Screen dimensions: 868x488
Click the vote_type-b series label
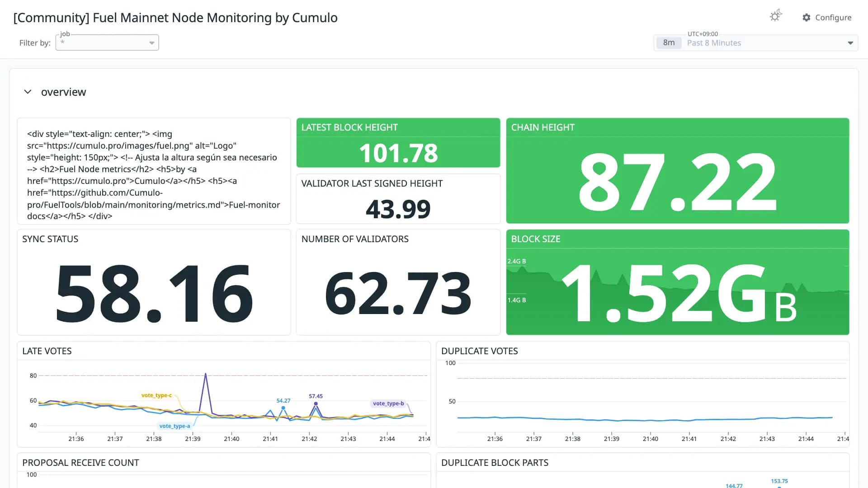coord(388,404)
